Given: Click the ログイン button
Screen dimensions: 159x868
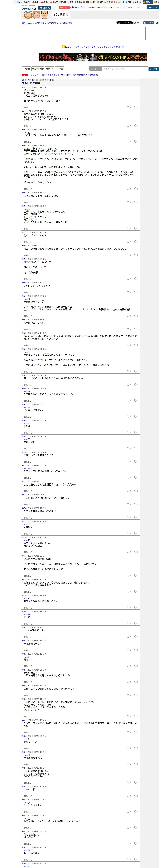Looking at the screenshot, I should [x=153, y=7].
